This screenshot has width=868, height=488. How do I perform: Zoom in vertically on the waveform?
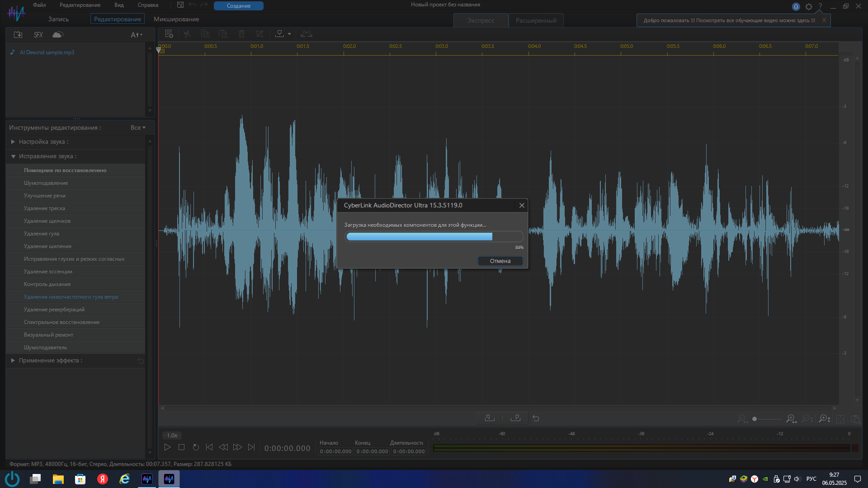point(824,419)
